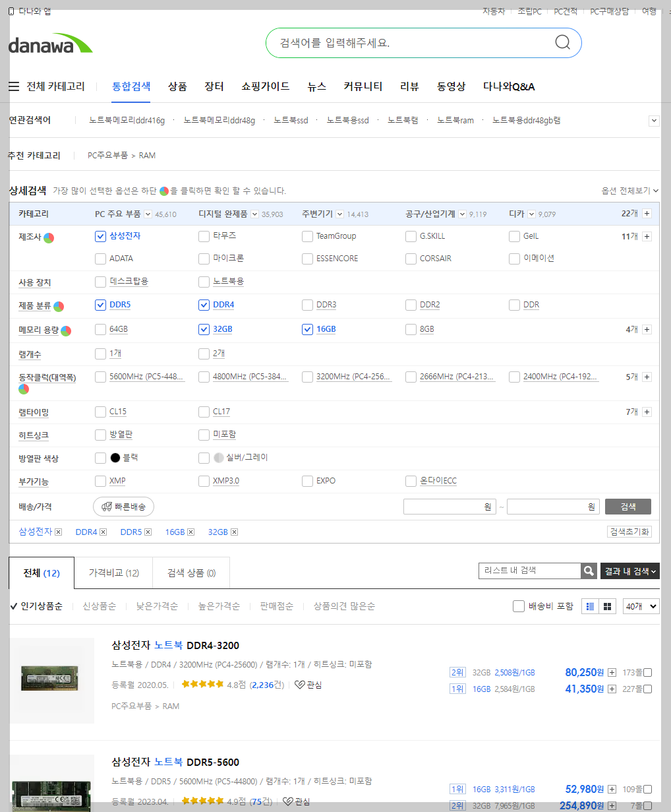Switch to grid view icon
Viewport: 671px width, 812px height.
[607, 606]
